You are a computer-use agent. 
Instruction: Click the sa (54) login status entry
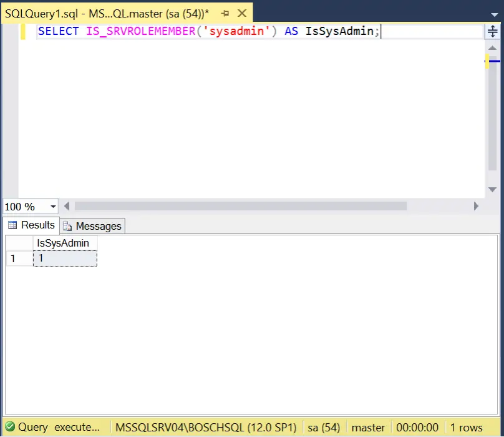[x=324, y=428]
